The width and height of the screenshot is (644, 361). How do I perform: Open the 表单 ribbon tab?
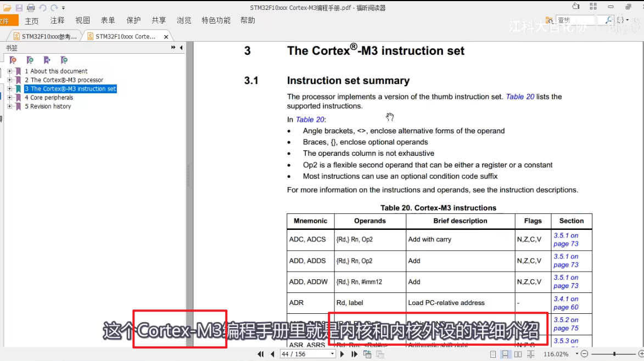click(108, 20)
